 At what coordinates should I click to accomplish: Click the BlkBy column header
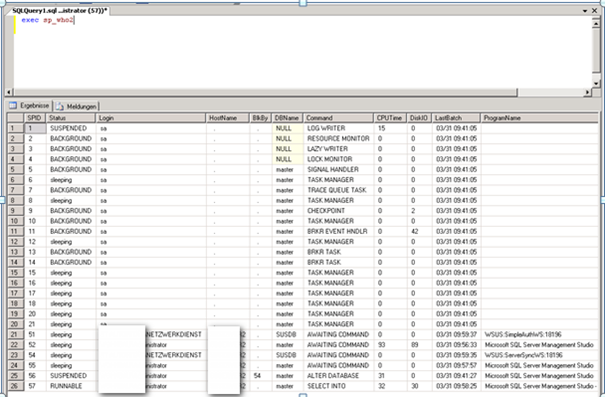coord(260,118)
